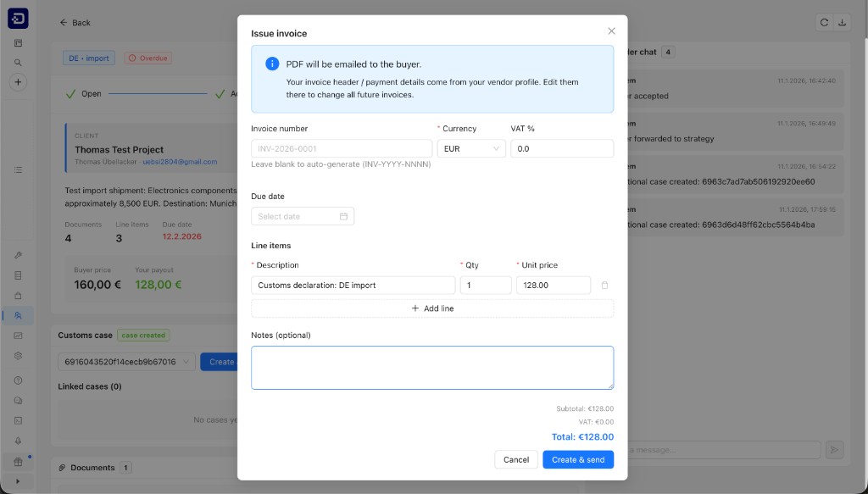The width and height of the screenshot is (868, 494).
Task: Click the Total: €128.00 text
Action: pyautogui.click(x=582, y=436)
